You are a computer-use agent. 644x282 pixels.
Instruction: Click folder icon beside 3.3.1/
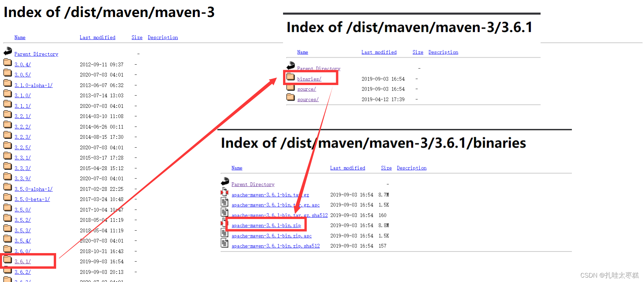click(7, 155)
